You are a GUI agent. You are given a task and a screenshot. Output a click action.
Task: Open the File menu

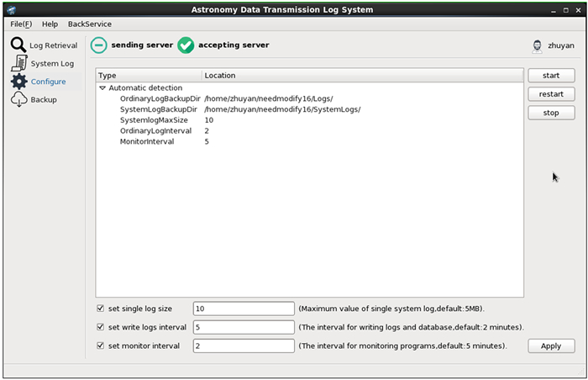(x=21, y=24)
